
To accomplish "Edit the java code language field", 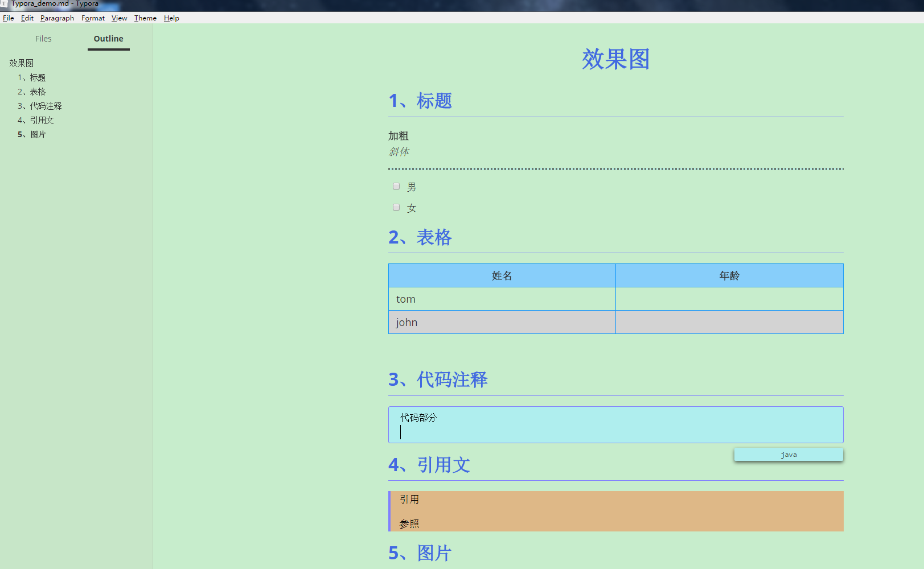I will [789, 455].
